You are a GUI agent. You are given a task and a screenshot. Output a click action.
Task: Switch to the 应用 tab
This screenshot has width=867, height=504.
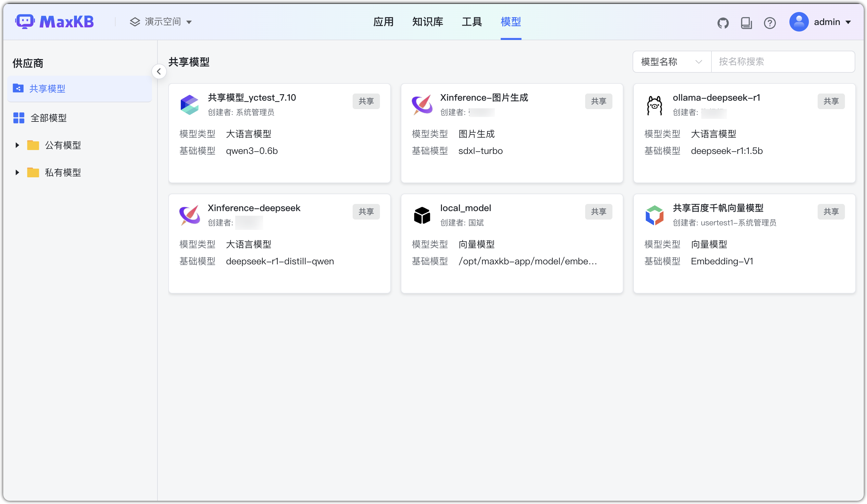[383, 22]
